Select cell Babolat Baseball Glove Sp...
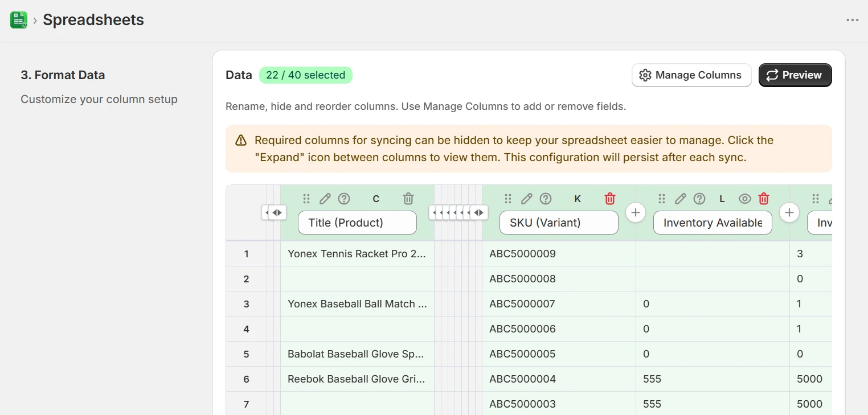The image size is (868, 415). click(x=357, y=354)
